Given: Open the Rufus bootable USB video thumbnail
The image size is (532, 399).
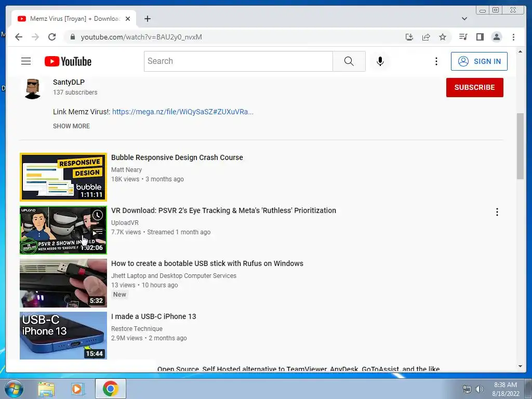Looking at the screenshot, I should pos(63,283).
